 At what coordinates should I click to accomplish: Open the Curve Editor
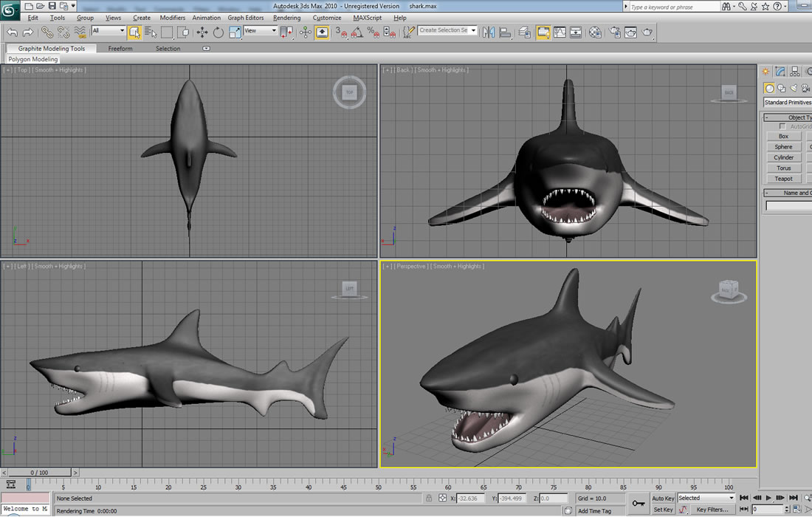[x=560, y=32]
